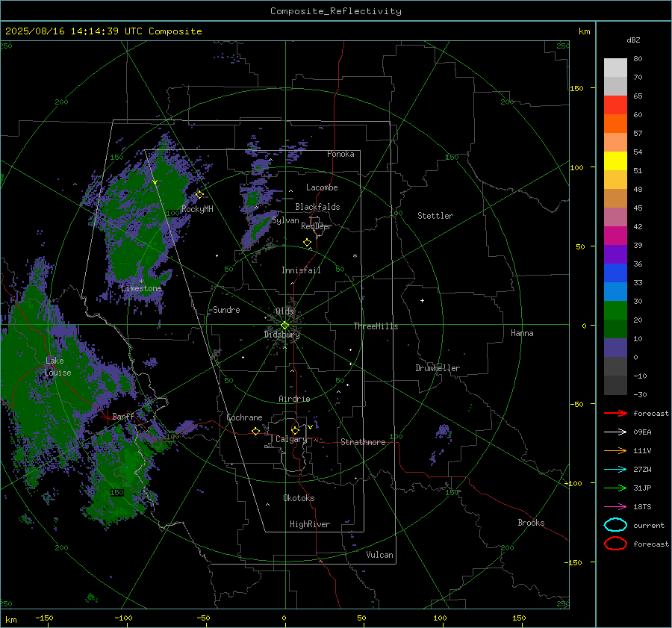Click the cyan current ellipse icon

click(x=615, y=525)
